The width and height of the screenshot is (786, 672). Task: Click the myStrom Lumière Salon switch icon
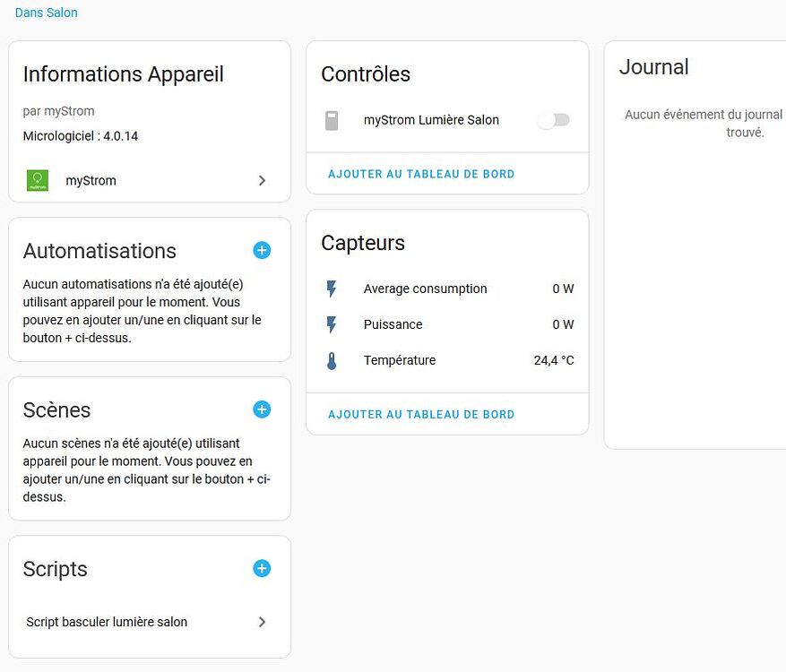pyautogui.click(x=332, y=120)
